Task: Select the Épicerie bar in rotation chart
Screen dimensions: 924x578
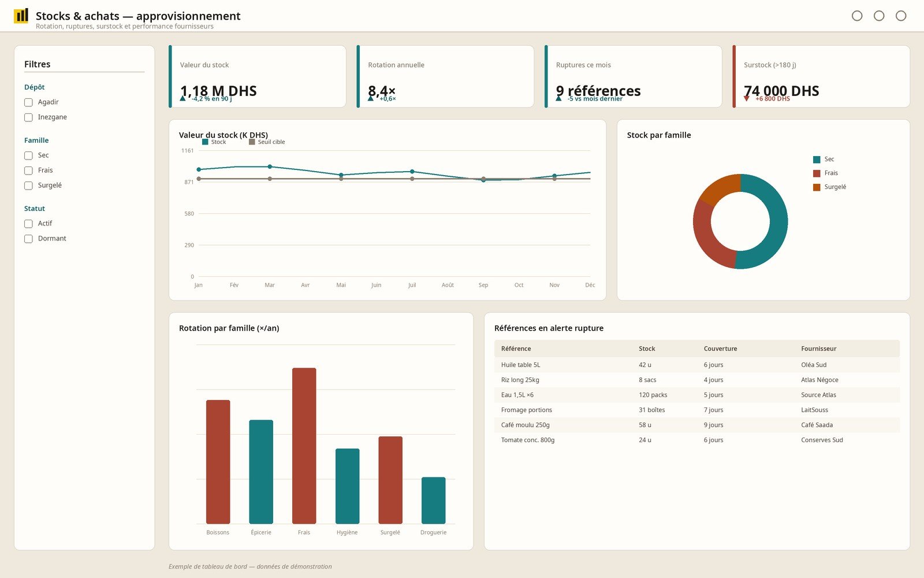Action: [261, 472]
